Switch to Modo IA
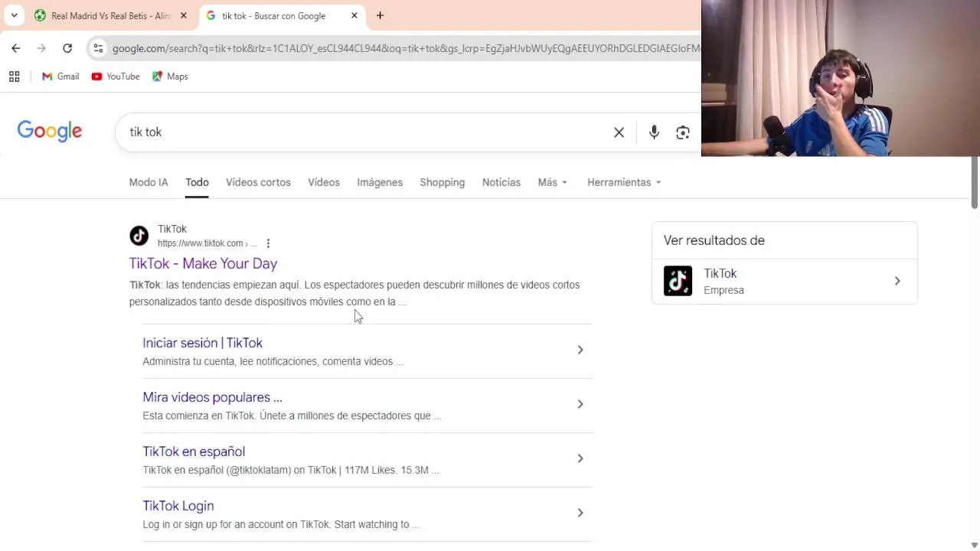 [x=149, y=182]
